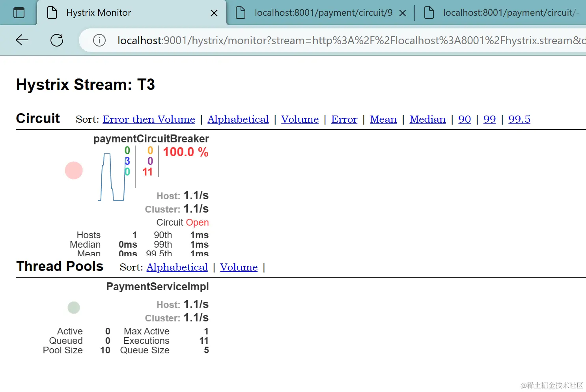This screenshot has height=392, width=586.
Task: Click the Circuit section heading
Action: 38,118
